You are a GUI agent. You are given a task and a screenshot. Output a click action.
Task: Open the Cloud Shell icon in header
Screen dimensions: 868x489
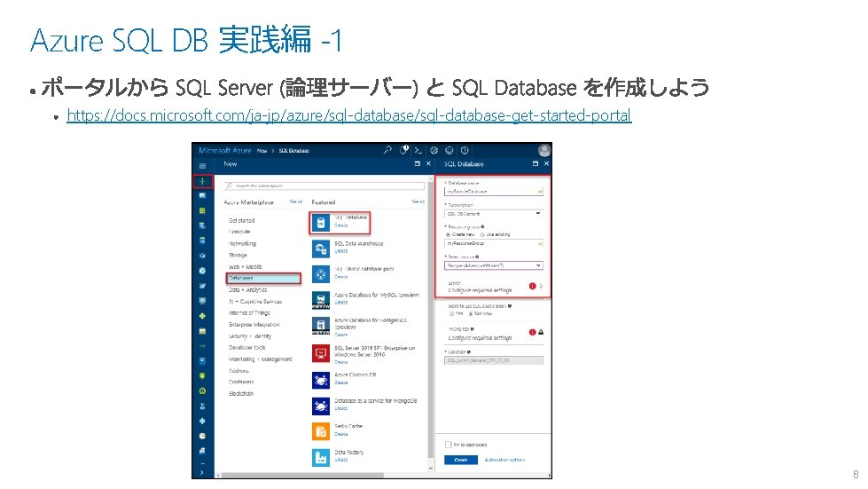[418, 150]
